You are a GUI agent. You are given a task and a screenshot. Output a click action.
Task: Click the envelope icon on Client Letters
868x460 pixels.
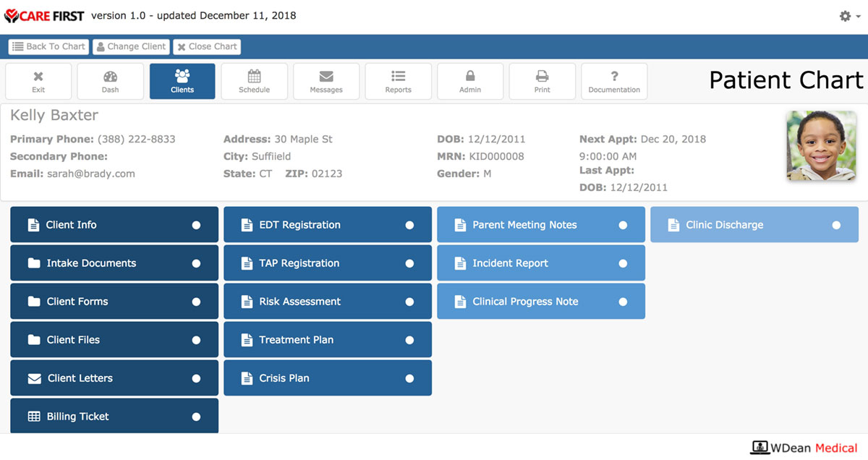(34, 378)
